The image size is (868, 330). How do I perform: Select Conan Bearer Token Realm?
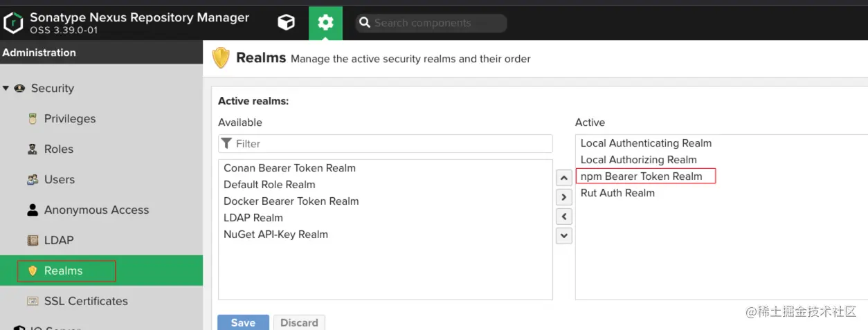click(x=386, y=168)
